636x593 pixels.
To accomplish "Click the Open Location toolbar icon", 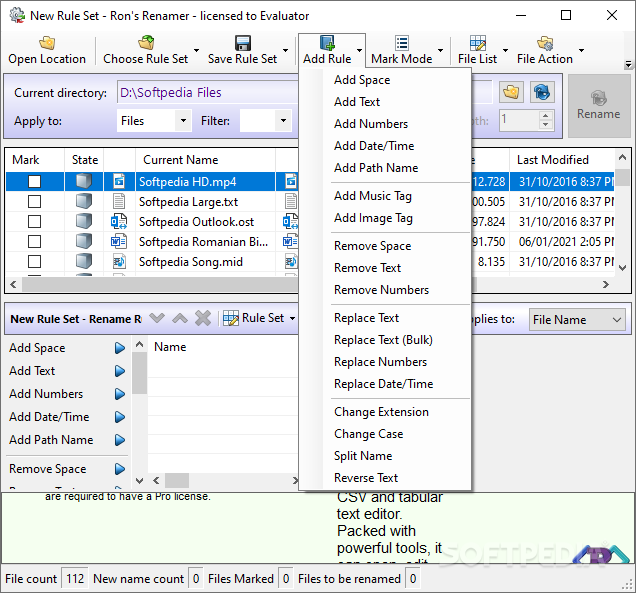I will (x=47, y=43).
